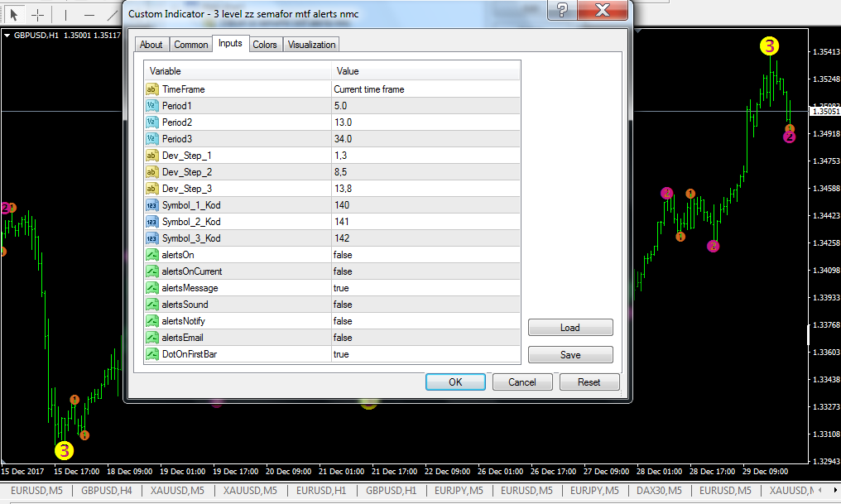Toggle the alertsNotify false value
This screenshot has width=841, height=504.
[425, 321]
